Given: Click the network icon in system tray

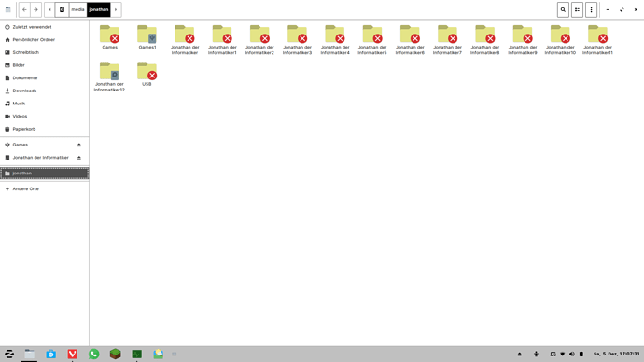Looking at the screenshot, I should (x=562, y=354).
